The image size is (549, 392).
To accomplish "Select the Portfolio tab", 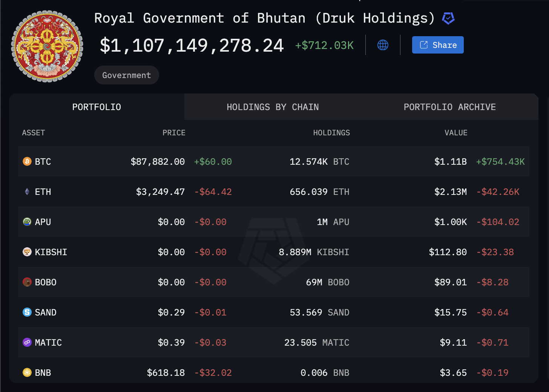I will pyautogui.click(x=97, y=107).
